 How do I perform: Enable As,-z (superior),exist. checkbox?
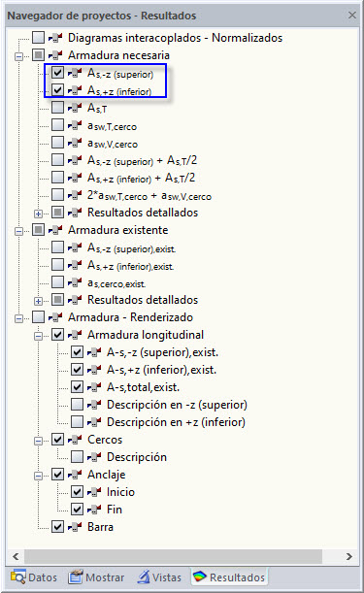coord(57,247)
